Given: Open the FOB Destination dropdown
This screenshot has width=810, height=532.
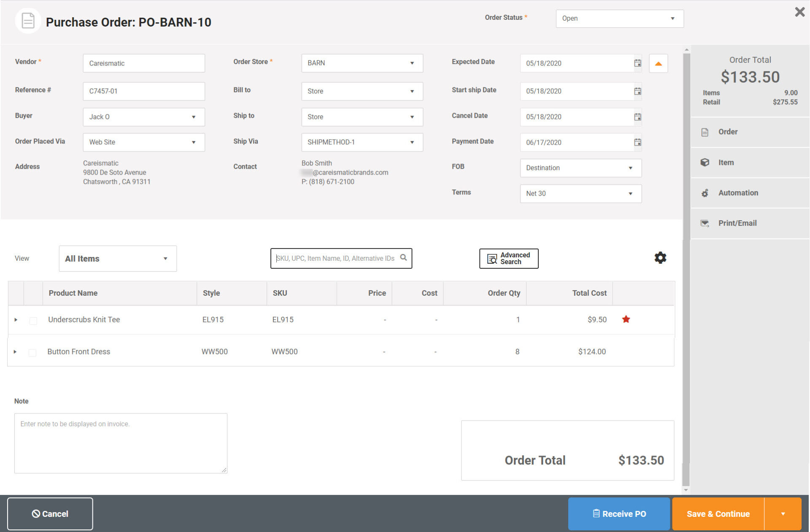Looking at the screenshot, I should point(580,168).
